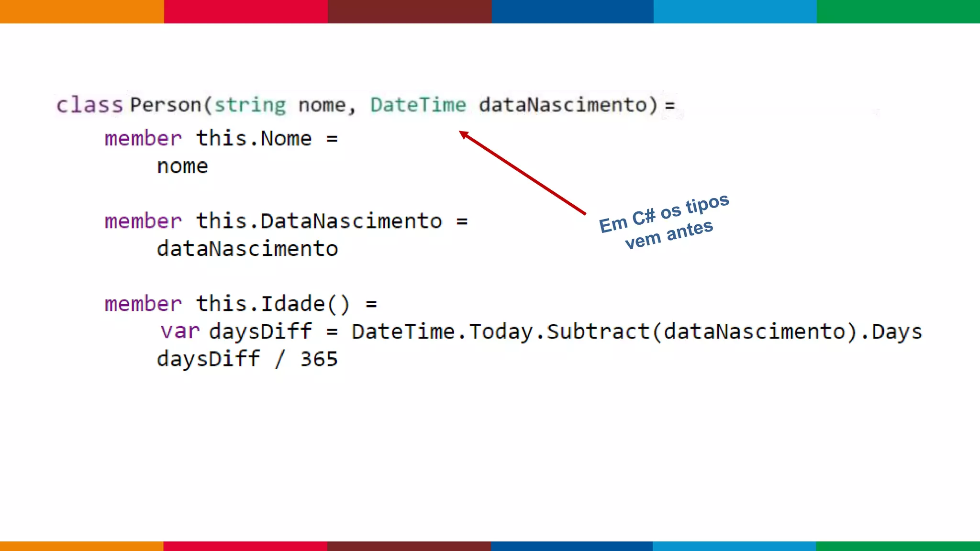Click the red color block at top
This screenshot has height=551, width=980.
coord(245,11)
